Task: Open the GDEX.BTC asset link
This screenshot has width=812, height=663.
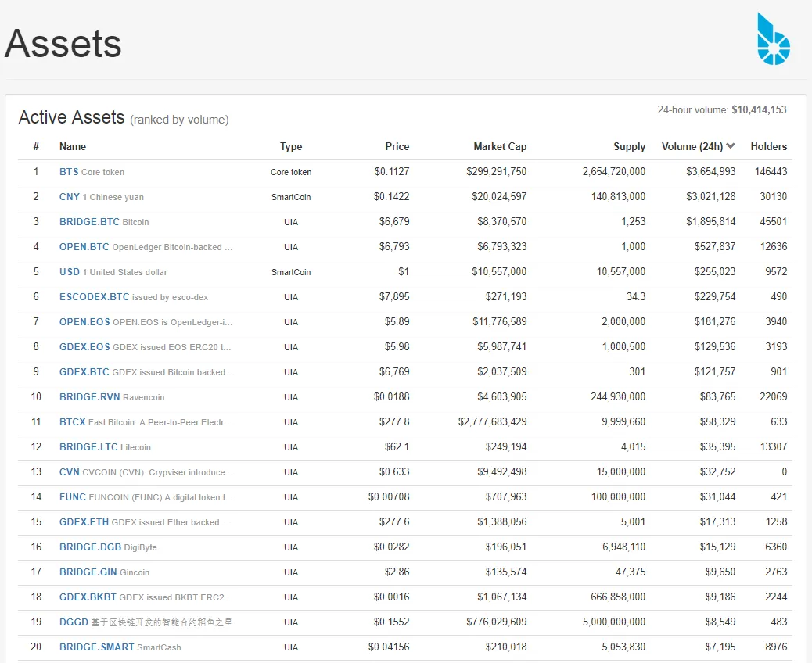Action: [x=84, y=372]
